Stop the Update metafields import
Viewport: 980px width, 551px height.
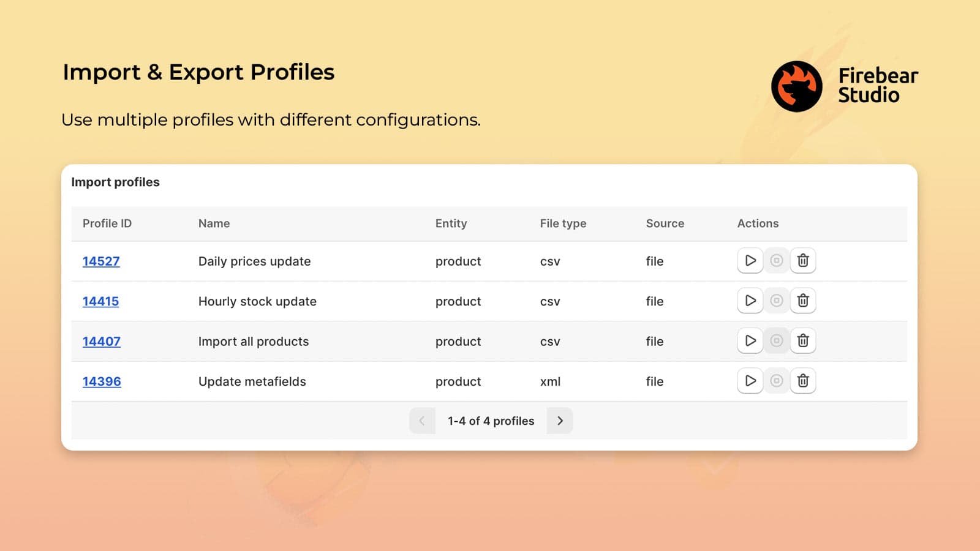(x=776, y=381)
